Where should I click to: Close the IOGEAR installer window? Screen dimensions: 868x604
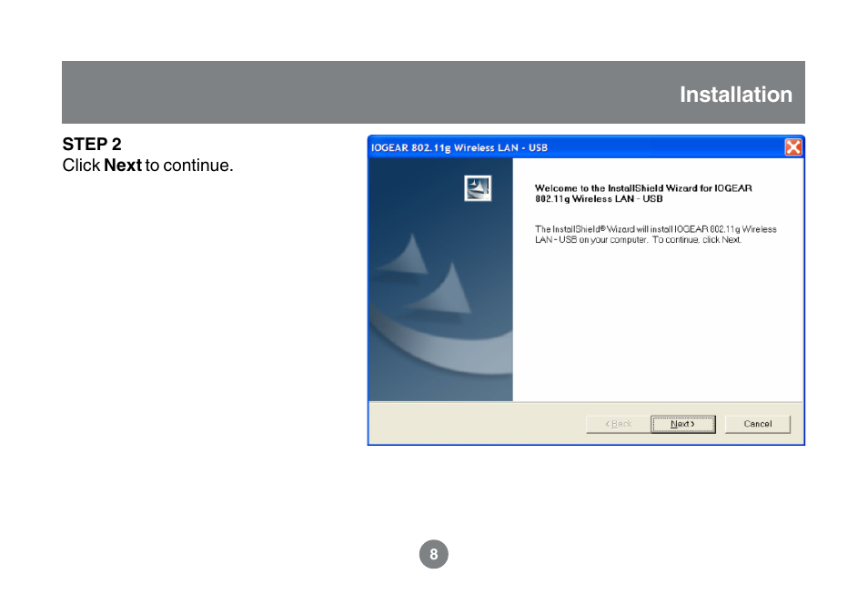click(x=792, y=147)
